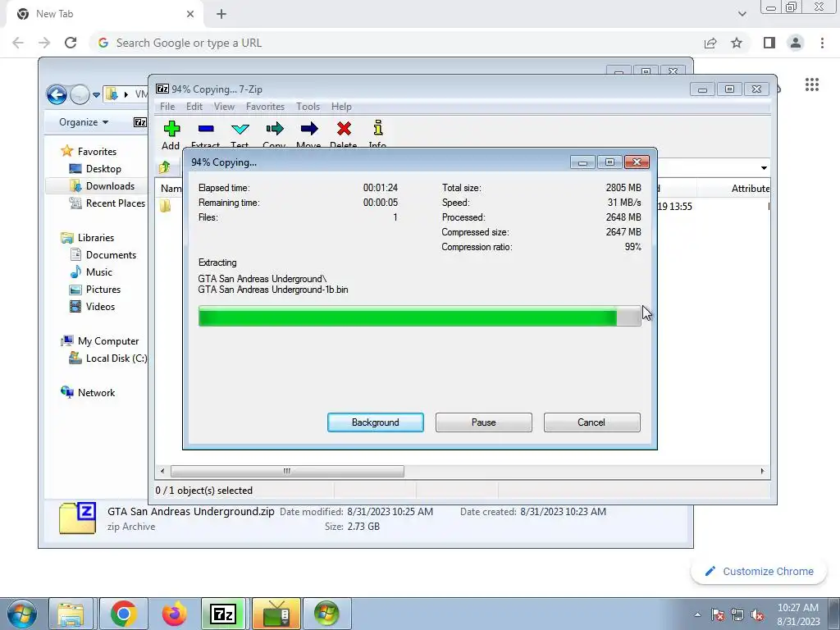
Task: Click Chrome's Forward arrow button
Action: (44, 43)
